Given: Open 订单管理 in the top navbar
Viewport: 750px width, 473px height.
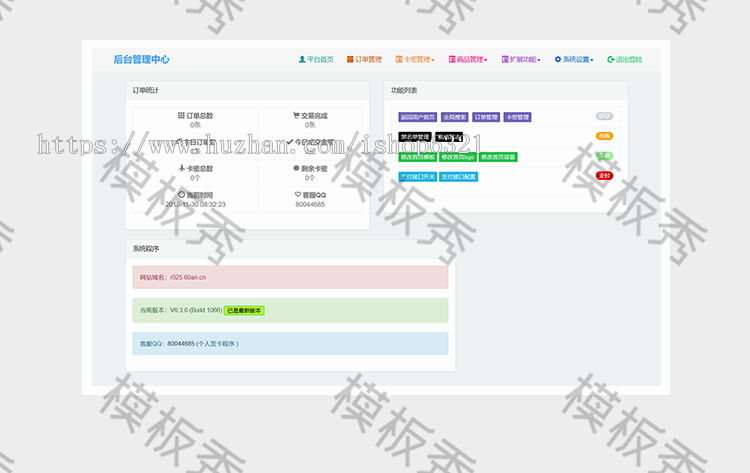Looking at the screenshot, I should click(x=364, y=59).
